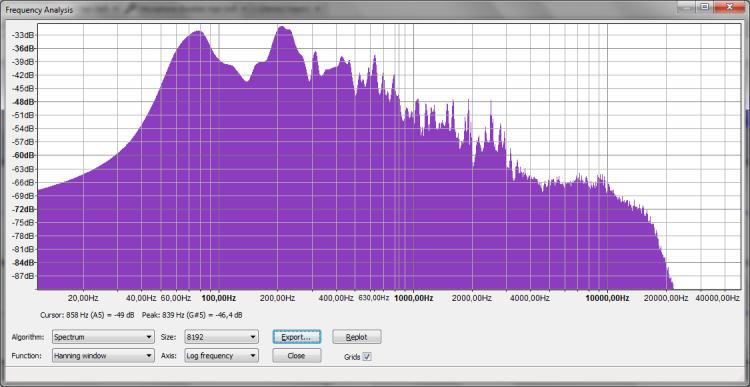Close the window with the red X
Screen dimensions: 750x387
(730, 7)
